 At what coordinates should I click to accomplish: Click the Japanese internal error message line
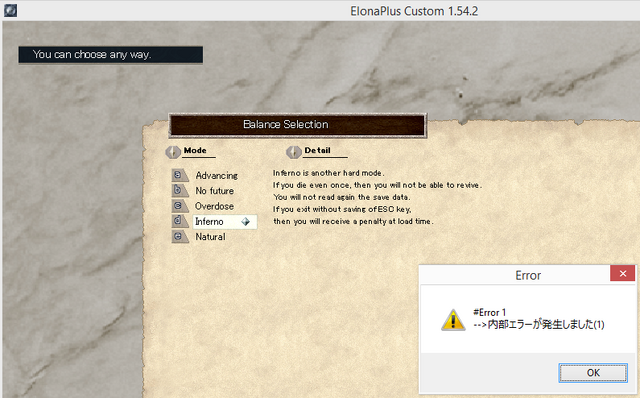539,325
